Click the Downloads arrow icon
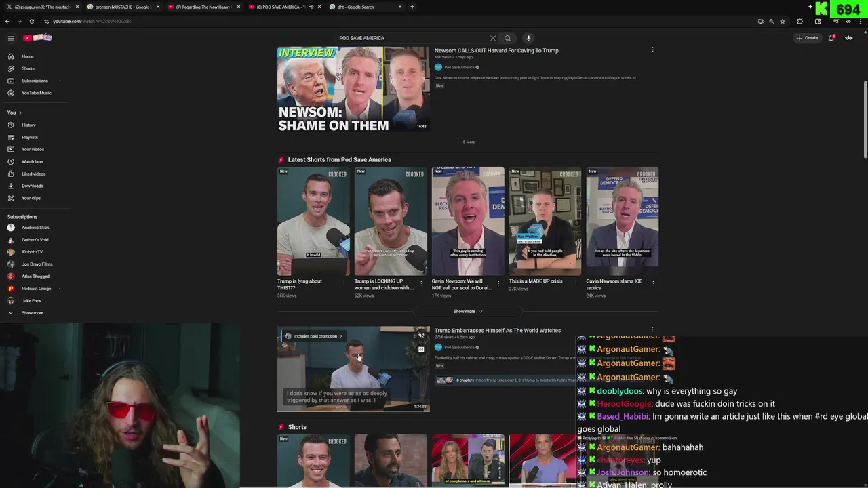The width and height of the screenshot is (868, 488). pos(11,186)
